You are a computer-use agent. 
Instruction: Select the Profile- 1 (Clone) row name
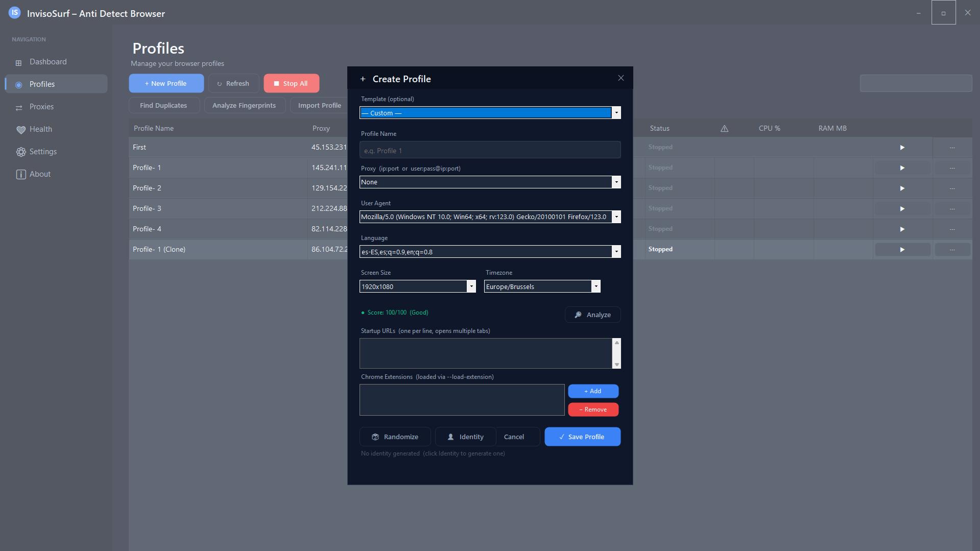click(x=159, y=249)
